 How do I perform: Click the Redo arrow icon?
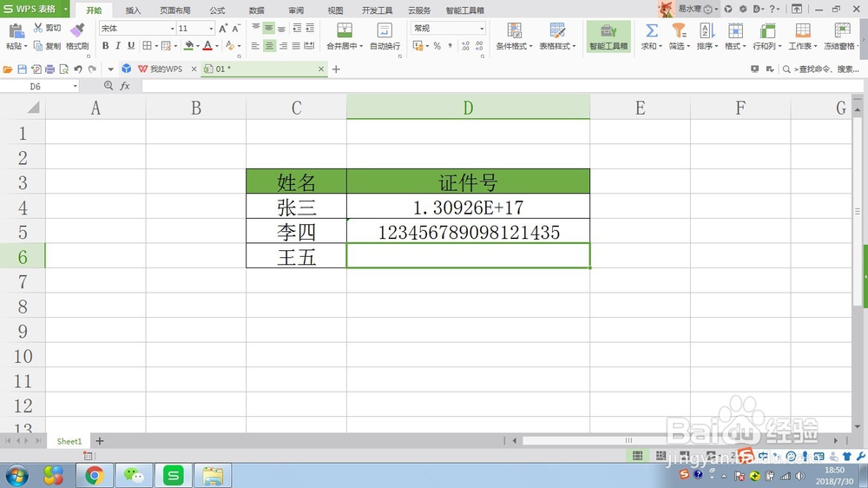click(x=92, y=69)
